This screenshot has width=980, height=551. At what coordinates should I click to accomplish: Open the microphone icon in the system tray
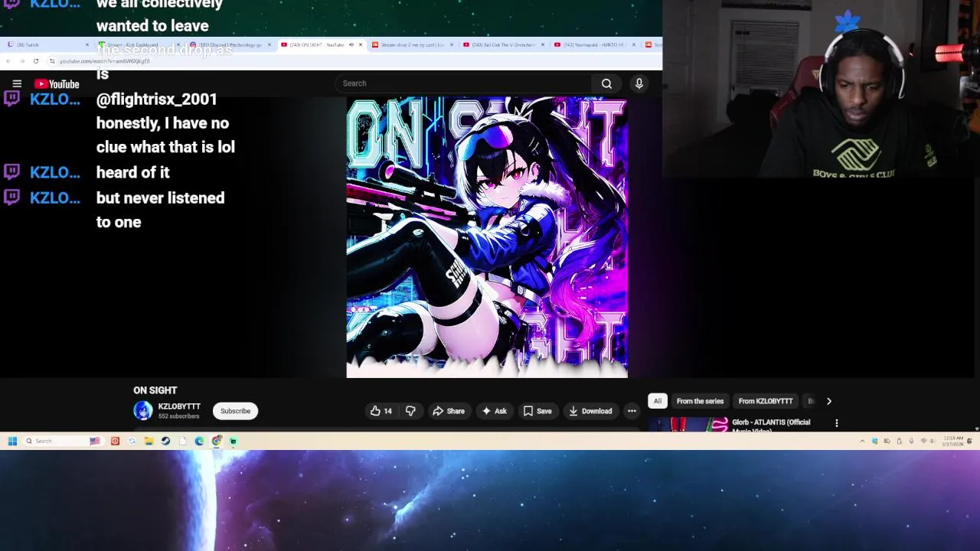click(911, 441)
